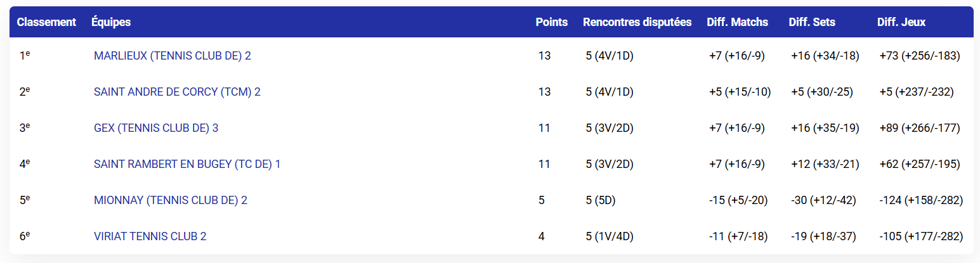Open VIRIAT TENNIS CLUB 2 team page
This screenshot has height=263, width=980.
pyautogui.click(x=150, y=236)
